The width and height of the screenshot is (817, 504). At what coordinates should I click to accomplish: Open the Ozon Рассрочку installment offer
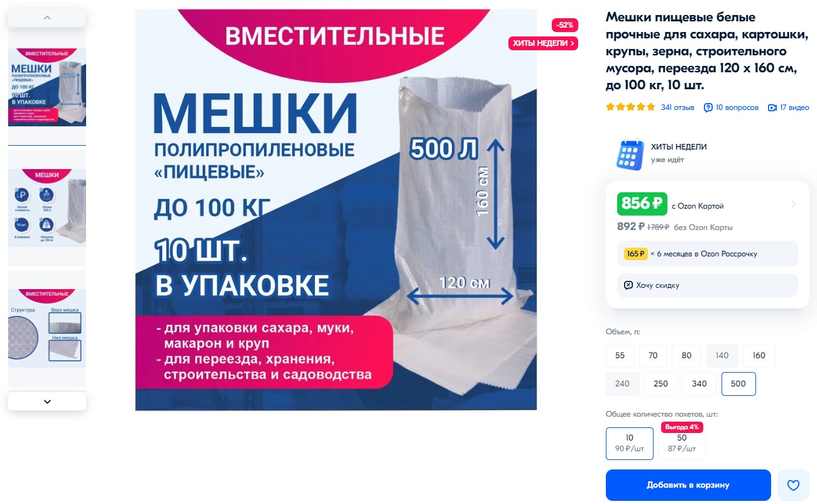(708, 254)
